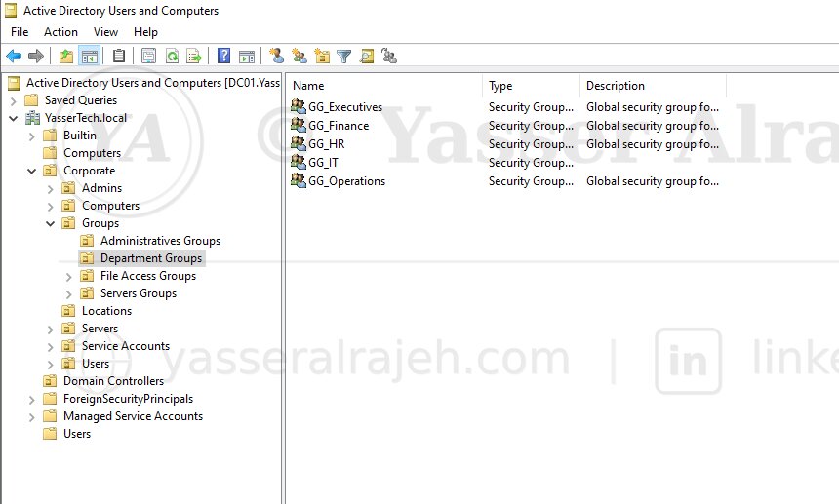The width and height of the screenshot is (839, 504).
Task: Click the GG_Executives group icon
Action: (298, 106)
